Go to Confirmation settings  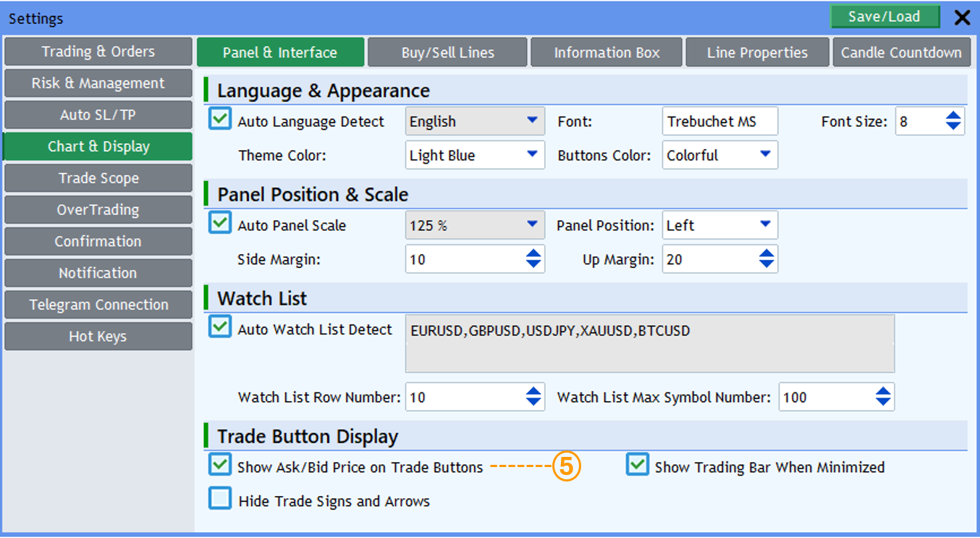pos(98,241)
